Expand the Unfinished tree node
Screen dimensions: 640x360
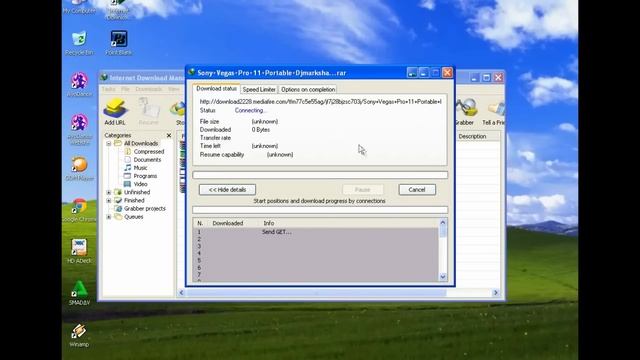point(109,192)
